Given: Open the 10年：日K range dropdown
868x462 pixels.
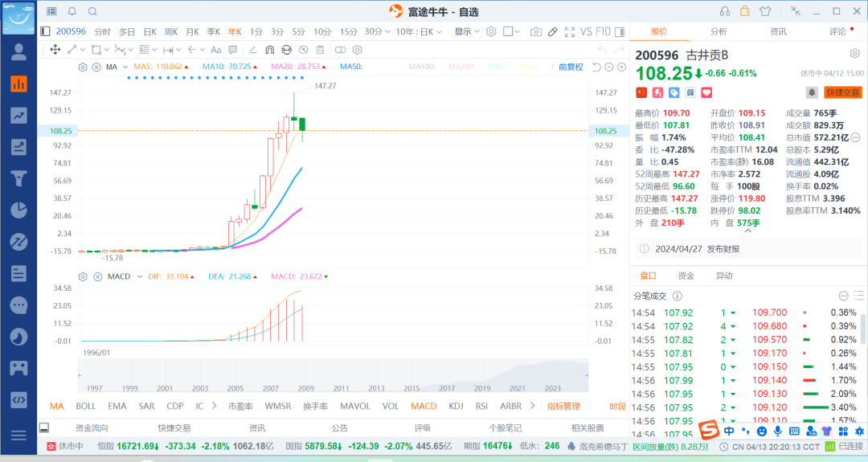Looking at the screenshot, I should click(419, 32).
